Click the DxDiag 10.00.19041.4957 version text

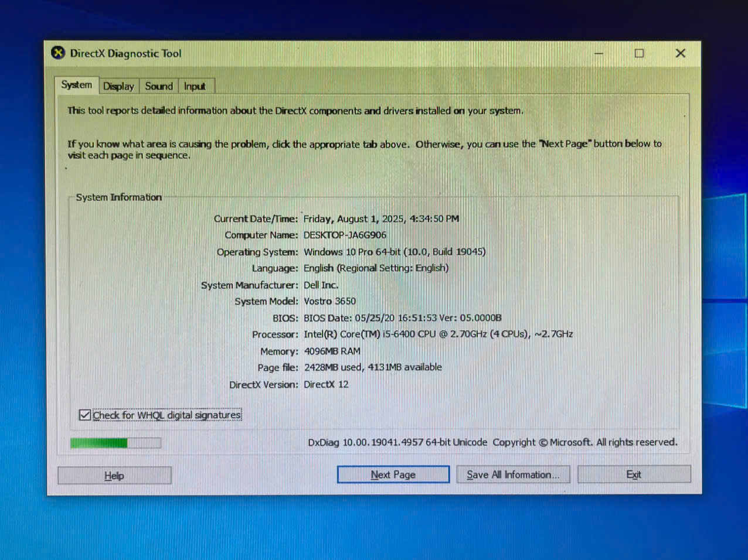397,442
